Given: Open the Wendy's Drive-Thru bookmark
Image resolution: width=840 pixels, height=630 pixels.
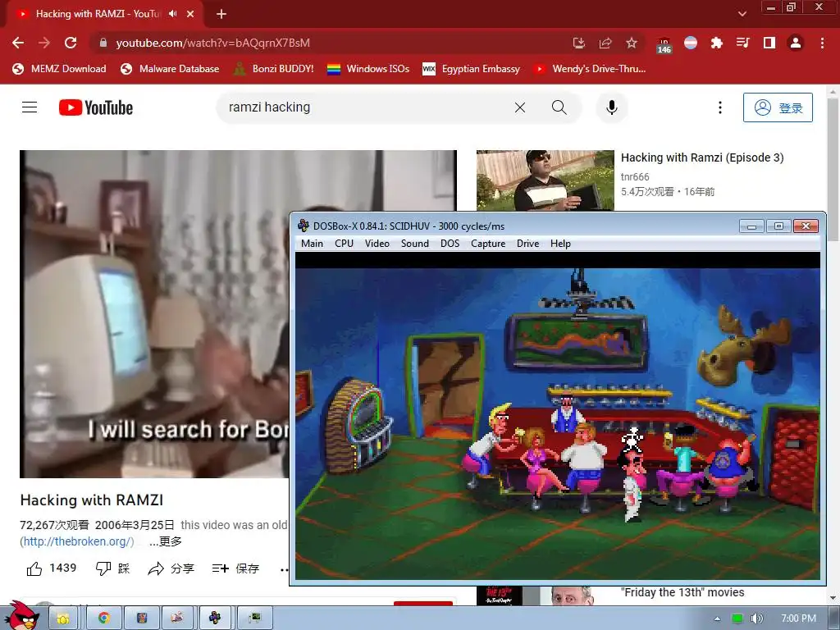Looking at the screenshot, I should click(x=590, y=69).
